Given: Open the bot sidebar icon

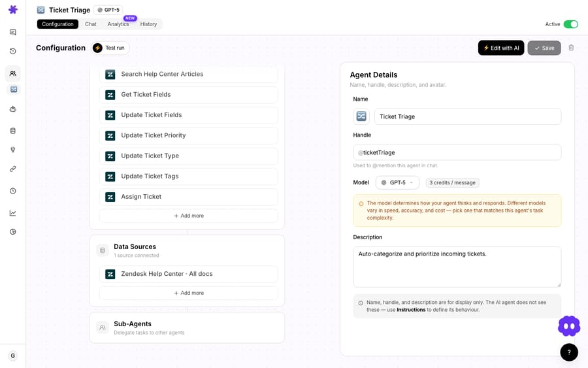Looking at the screenshot, I should pos(13,109).
